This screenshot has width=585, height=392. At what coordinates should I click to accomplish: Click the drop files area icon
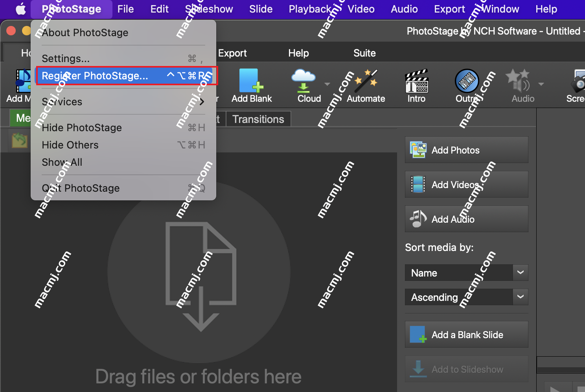click(201, 277)
